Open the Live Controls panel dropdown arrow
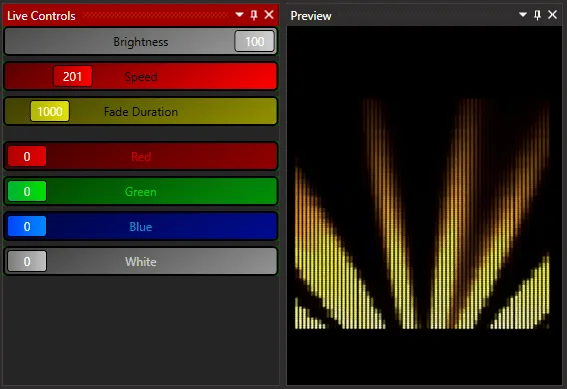The height and width of the screenshot is (389, 567). 239,15
